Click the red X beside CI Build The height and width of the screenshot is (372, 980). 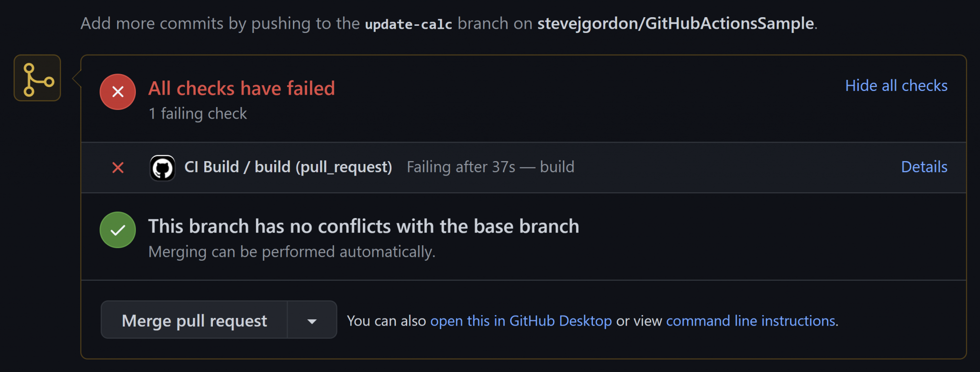[x=118, y=167]
